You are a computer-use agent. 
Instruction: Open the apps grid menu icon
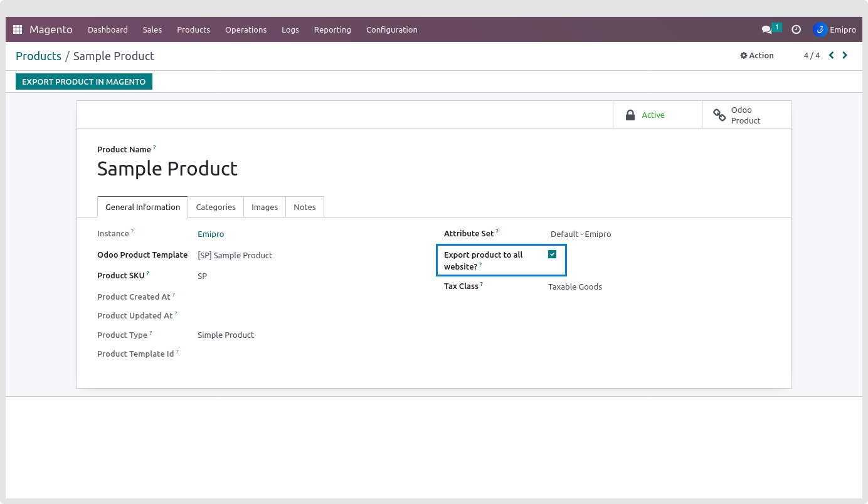point(18,29)
